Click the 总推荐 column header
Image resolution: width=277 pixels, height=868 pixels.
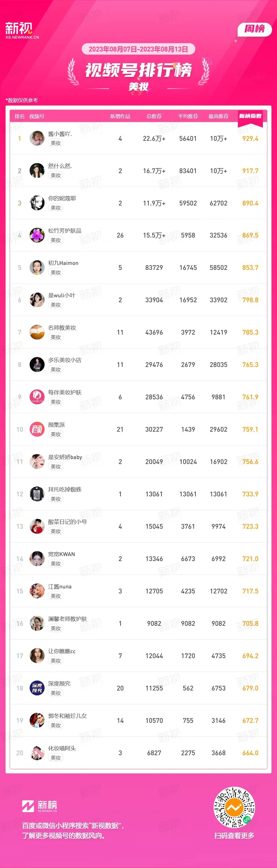154,116
